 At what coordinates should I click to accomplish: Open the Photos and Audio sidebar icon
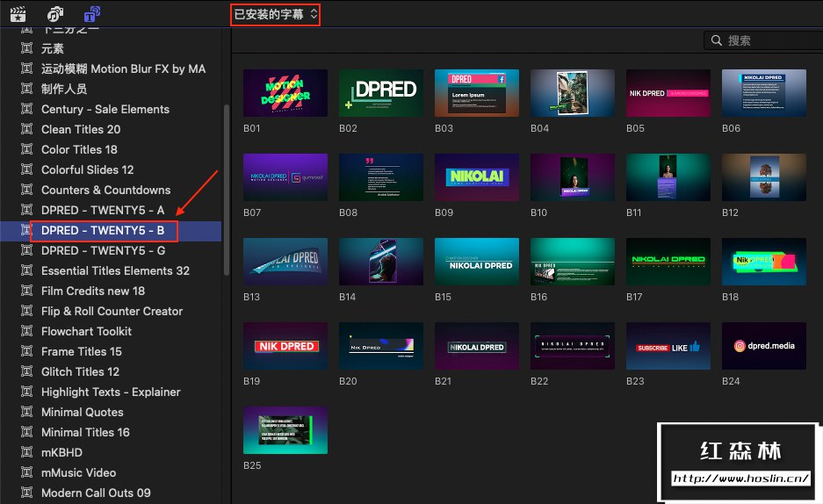(x=54, y=14)
